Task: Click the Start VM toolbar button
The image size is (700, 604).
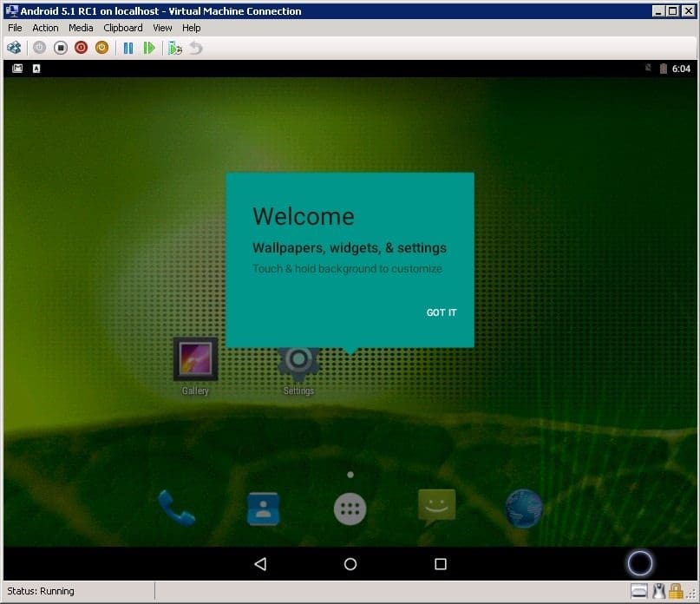Action: (x=39, y=48)
